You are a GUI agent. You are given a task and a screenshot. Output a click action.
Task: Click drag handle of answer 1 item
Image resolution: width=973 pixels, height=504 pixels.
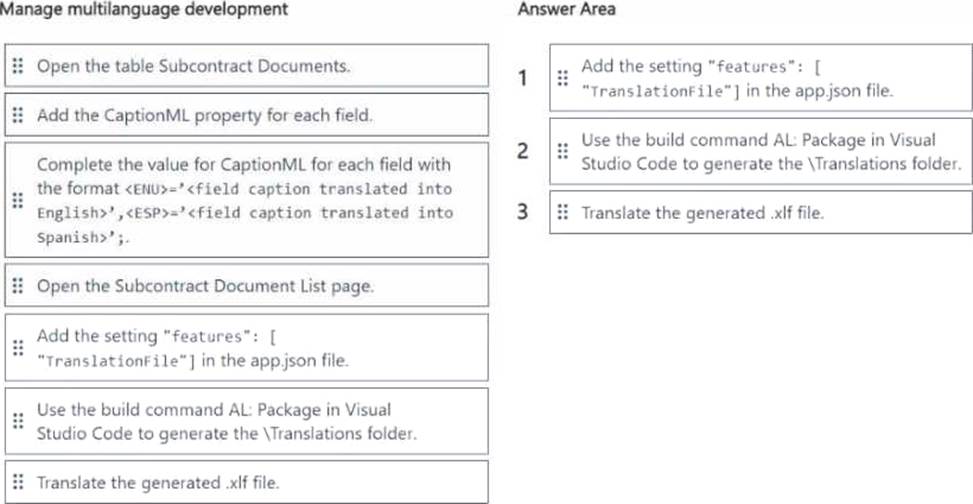(x=563, y=78)
